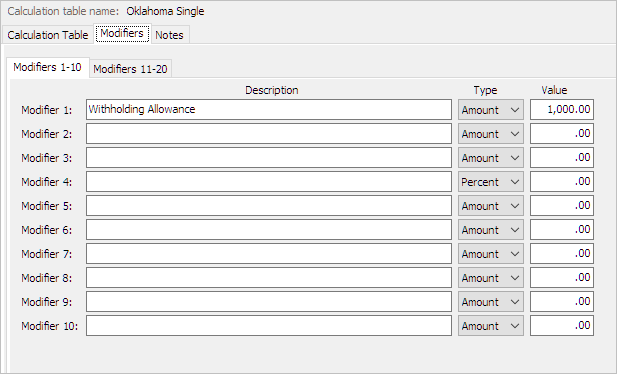Open the Modifier 2 Type combo box
Image resolution: width=617 pixels, height=374 pixels.
coord(491,133)
